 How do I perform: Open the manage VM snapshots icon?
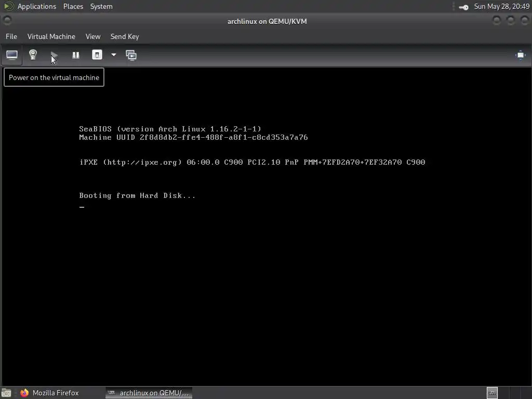131,55
